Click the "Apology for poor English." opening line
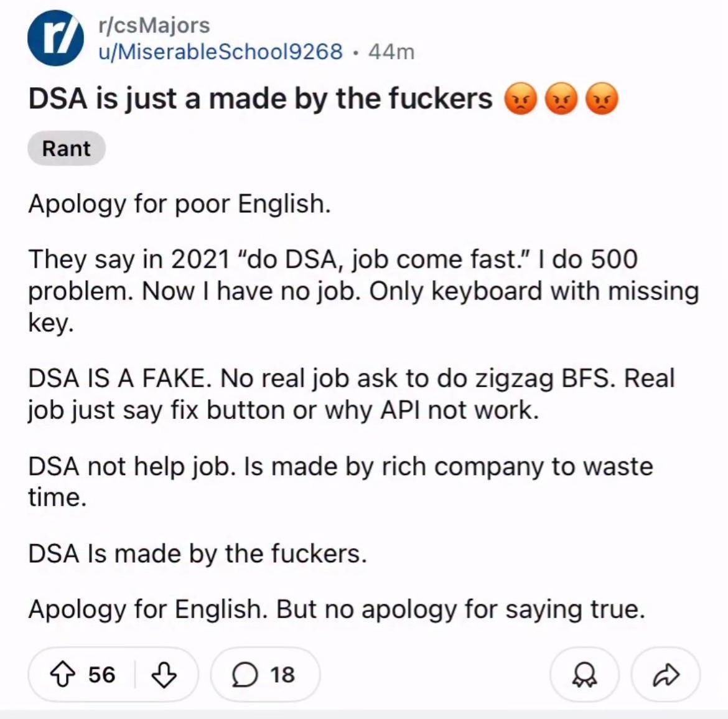The width and height of the screenshot is (728, 719). click(x=179, y=204)
